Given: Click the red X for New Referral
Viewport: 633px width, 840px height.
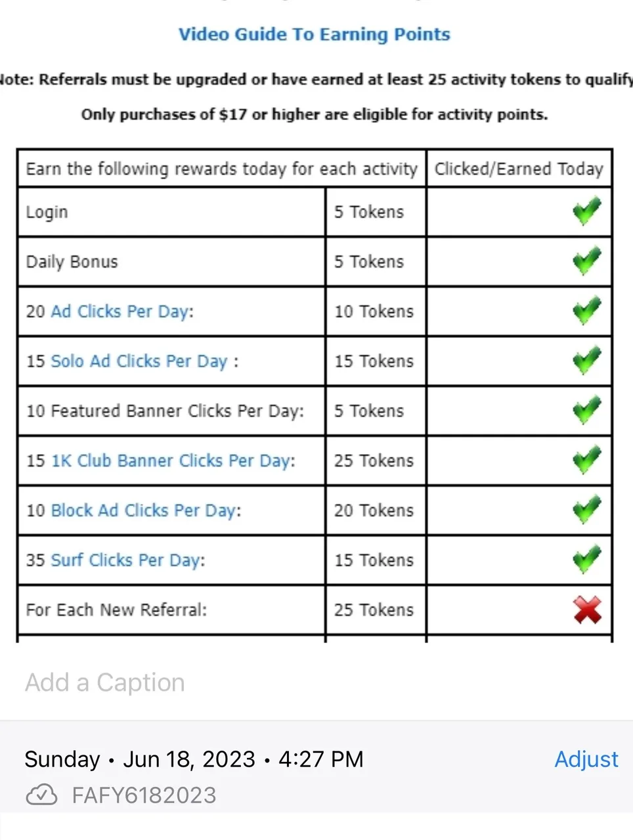Looking at the screenshot, I should (587, 610).
